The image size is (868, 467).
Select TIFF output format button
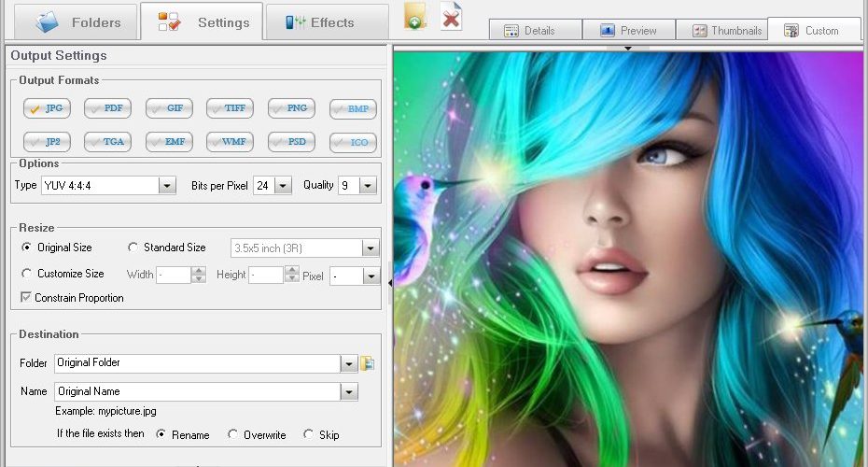[230, 108]
